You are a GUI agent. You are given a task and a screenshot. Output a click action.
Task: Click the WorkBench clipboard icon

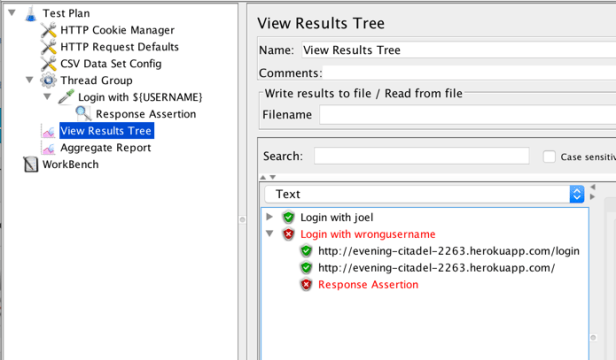(x=31, y=165)
